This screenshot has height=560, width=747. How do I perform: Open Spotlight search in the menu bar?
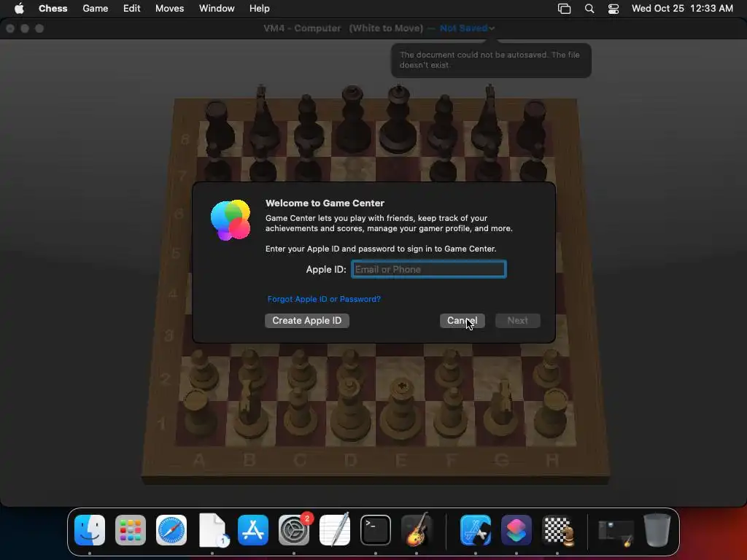[589, 9]
